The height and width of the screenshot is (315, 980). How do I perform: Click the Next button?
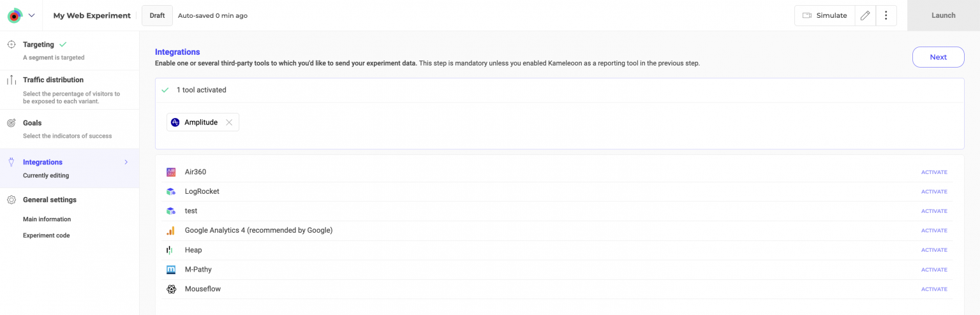938,57
